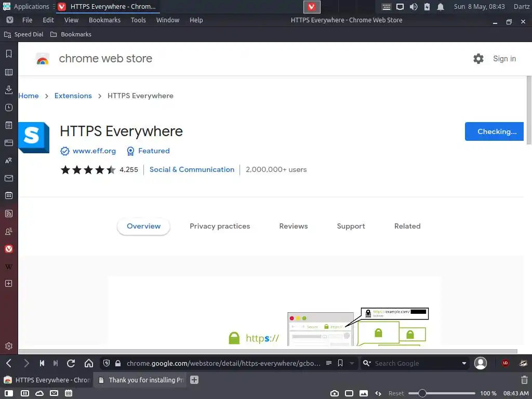The image size is (532, 399).
Task: Reload the current page
Action: click(x=71, y=363)
